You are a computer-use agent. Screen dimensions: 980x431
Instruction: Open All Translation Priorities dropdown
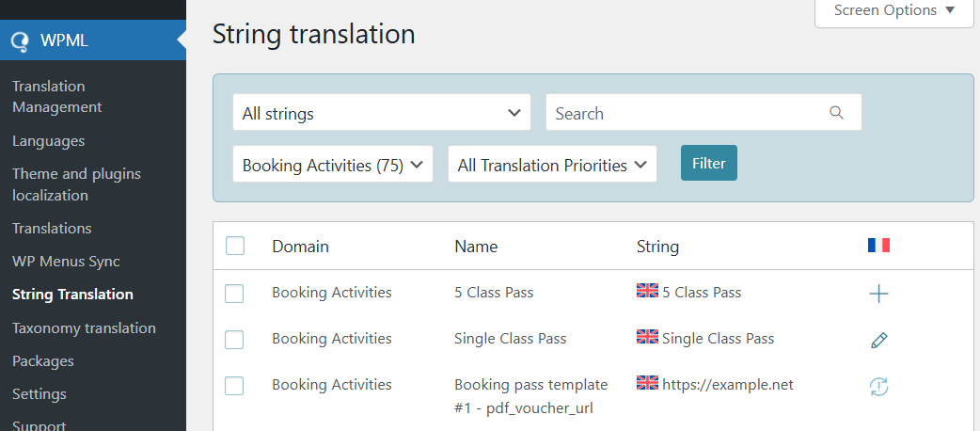click(552, 164)
